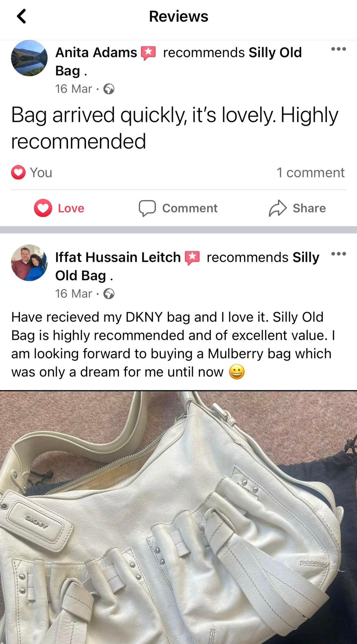Tap the globe icon under Iffat's name

click(x=109, y=294)
